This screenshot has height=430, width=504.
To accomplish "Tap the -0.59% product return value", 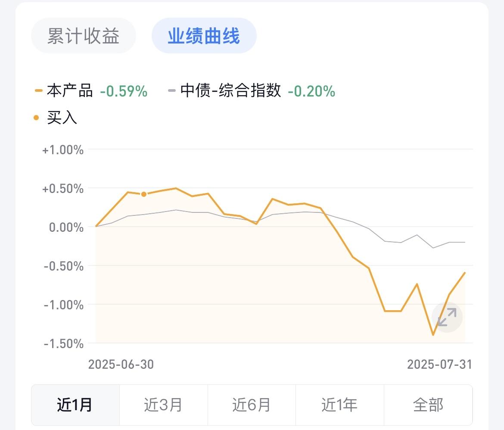I will click(x=124, y=91).
